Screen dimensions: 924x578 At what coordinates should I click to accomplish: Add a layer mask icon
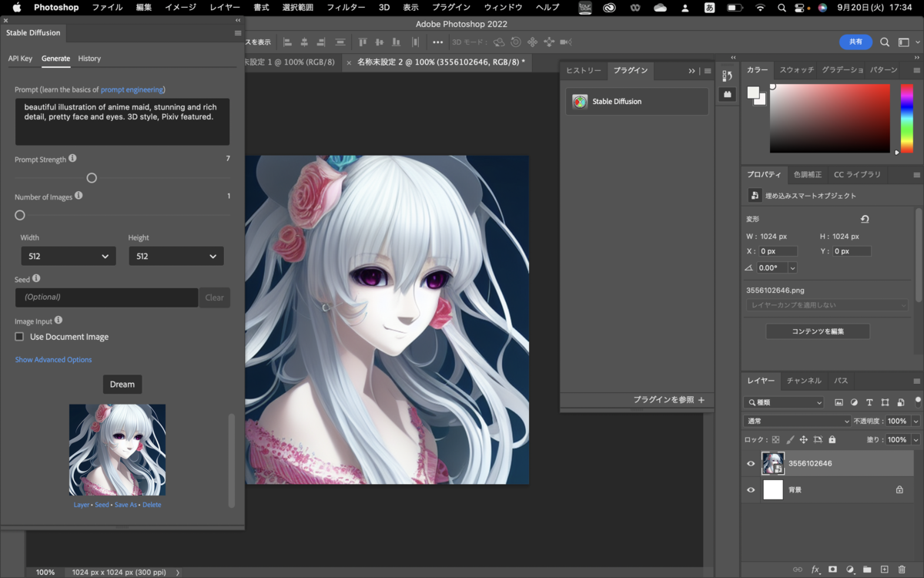(832, 570)
